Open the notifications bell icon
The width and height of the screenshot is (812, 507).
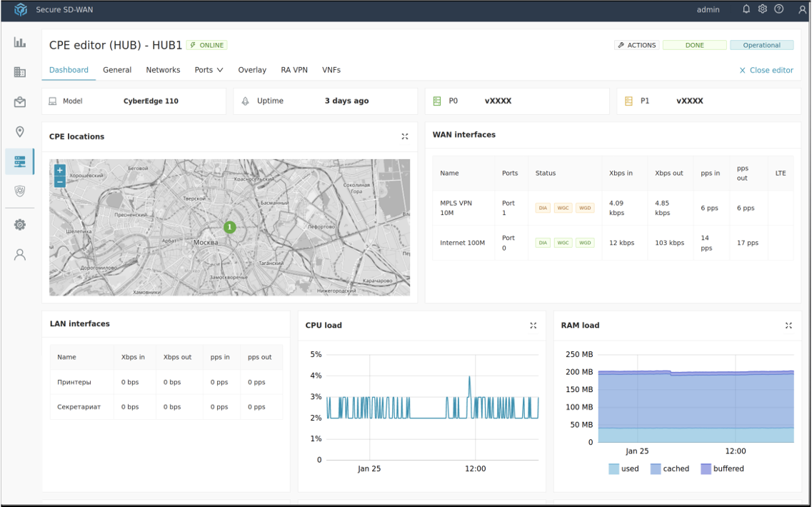746,9
